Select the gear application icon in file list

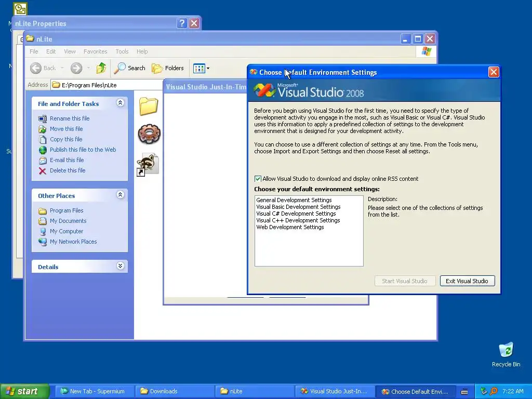pyautogui.click(x=149, y=134)
